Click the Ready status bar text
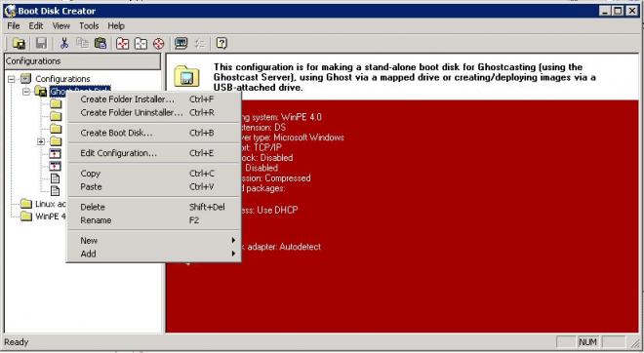 coord(17,342)
